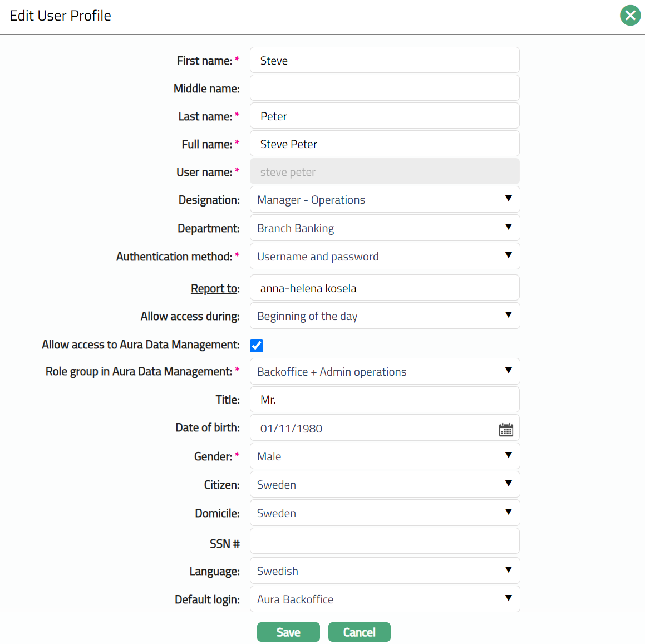645x644 pixels.
Task: Open the Allow access during dropdown
Action: point(385,316)
